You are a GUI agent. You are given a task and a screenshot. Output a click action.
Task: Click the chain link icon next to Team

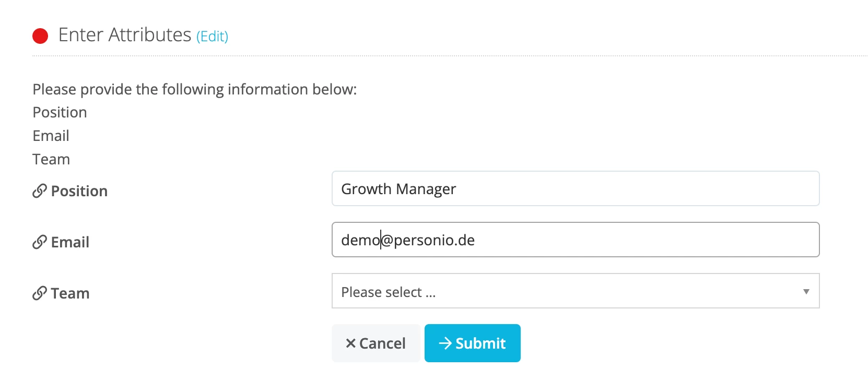pos(40,293)
